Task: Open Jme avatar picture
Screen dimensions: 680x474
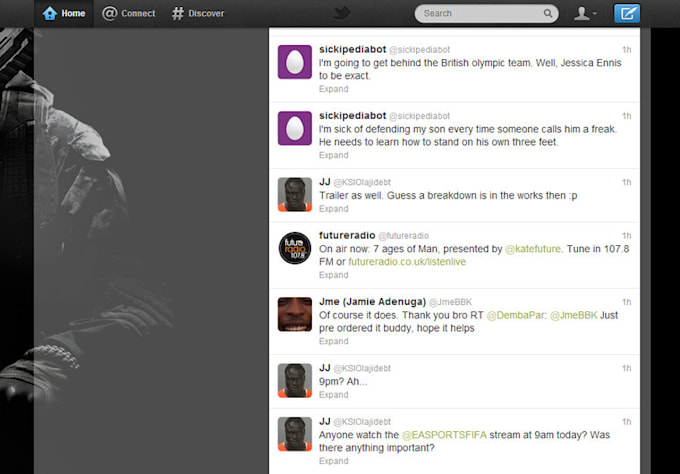Action: point(294,314)
